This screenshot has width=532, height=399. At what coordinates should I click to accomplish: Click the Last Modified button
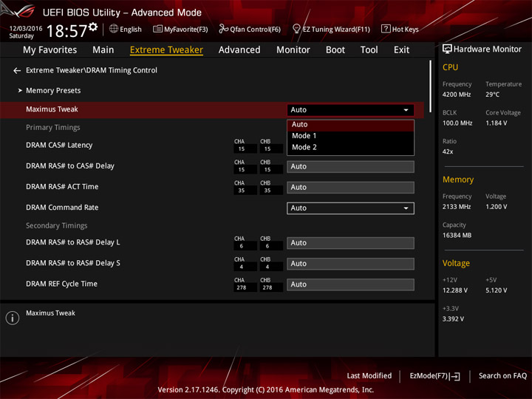point(369,375)
